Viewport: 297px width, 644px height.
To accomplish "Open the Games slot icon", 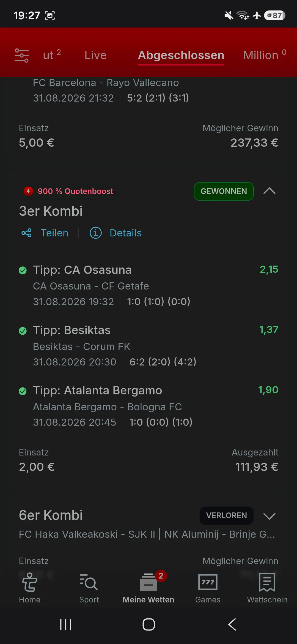I will [208, 588].
